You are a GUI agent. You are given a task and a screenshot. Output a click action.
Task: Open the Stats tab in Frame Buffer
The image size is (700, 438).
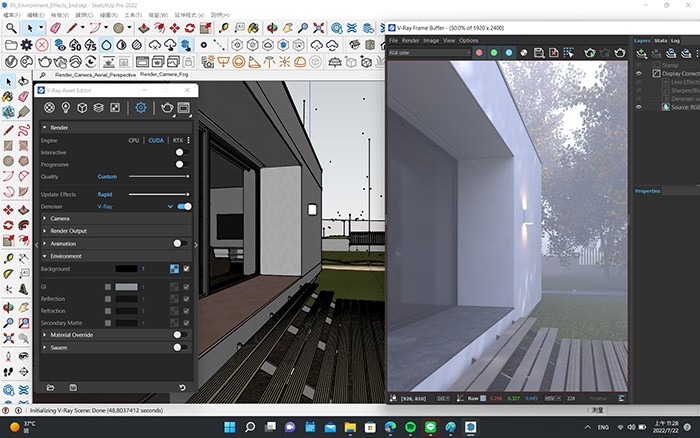(x=661, y=40)
